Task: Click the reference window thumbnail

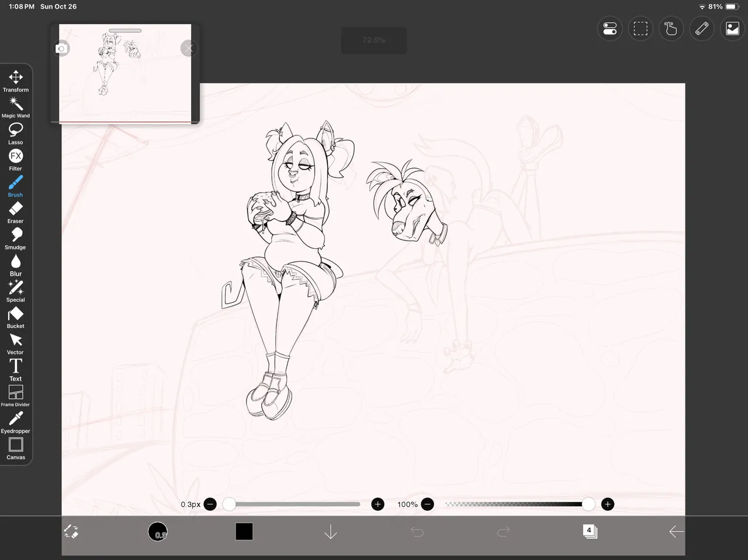Action: point(125,73)
